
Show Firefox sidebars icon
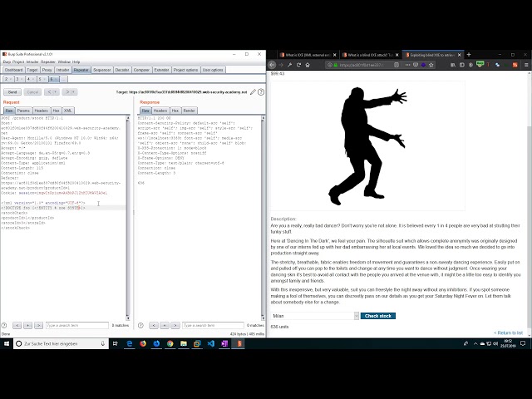pos(462,65)
